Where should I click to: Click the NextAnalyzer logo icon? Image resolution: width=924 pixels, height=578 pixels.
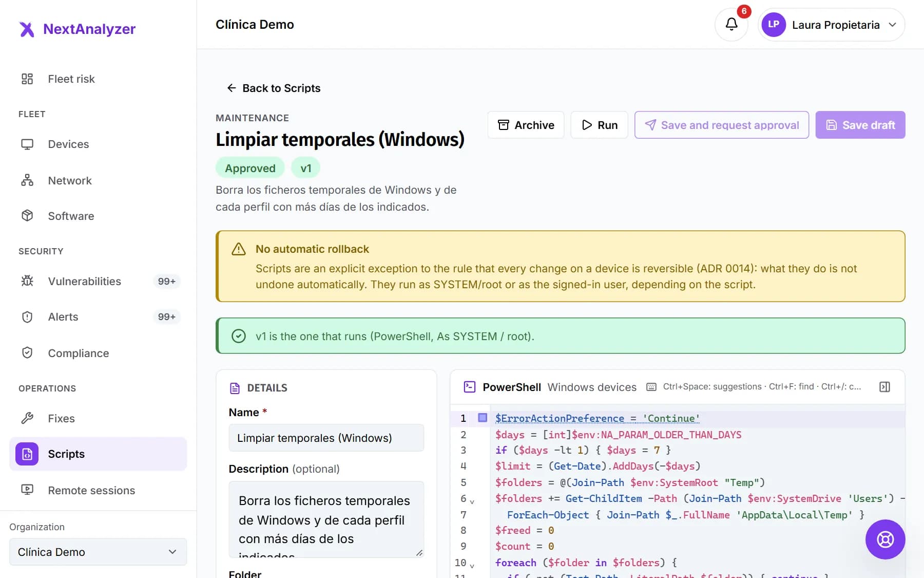[27, 29]
